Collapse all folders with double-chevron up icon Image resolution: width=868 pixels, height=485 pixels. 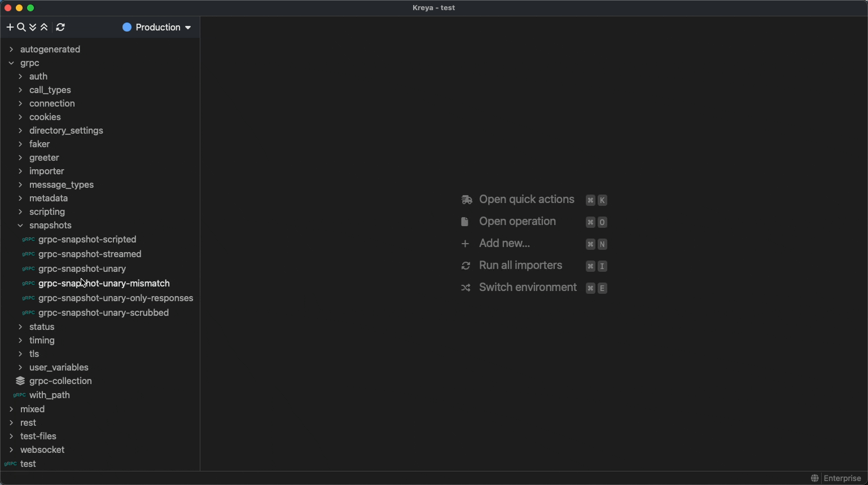pos(44,27)
